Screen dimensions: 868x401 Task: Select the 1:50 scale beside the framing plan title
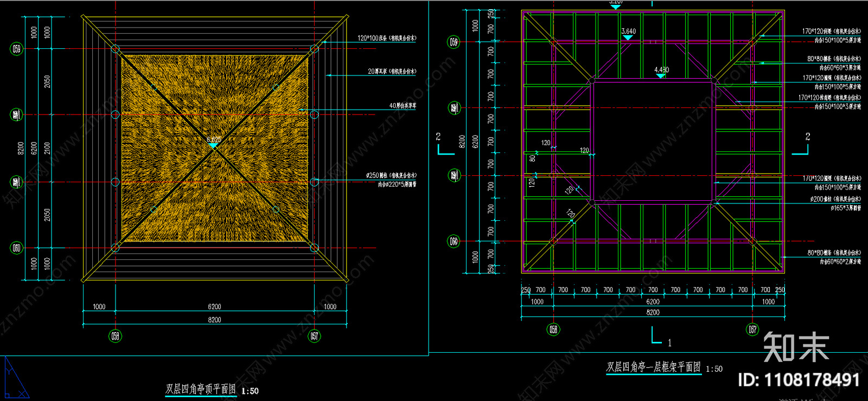tap(714, 369)
